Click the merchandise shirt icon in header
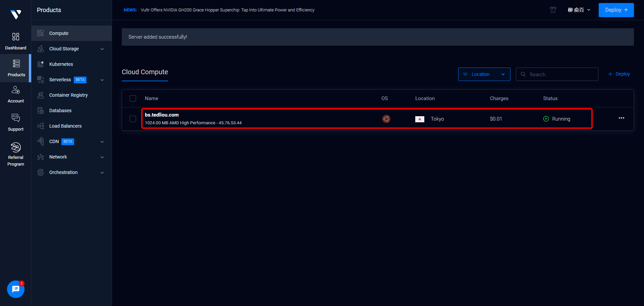The image size is (644, 306). (x=553, y=10)
